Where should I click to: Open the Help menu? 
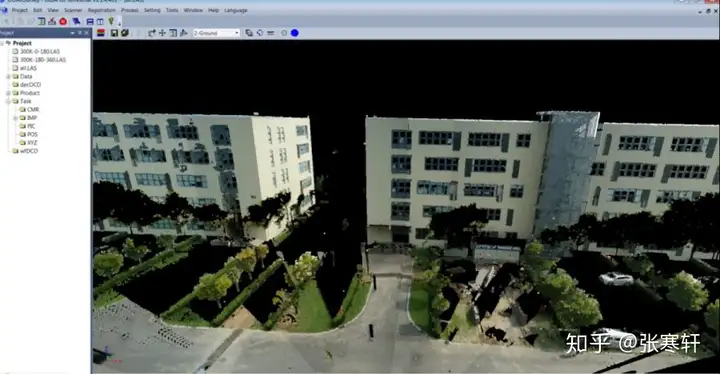pyautogui.click(x=214, y=10)
